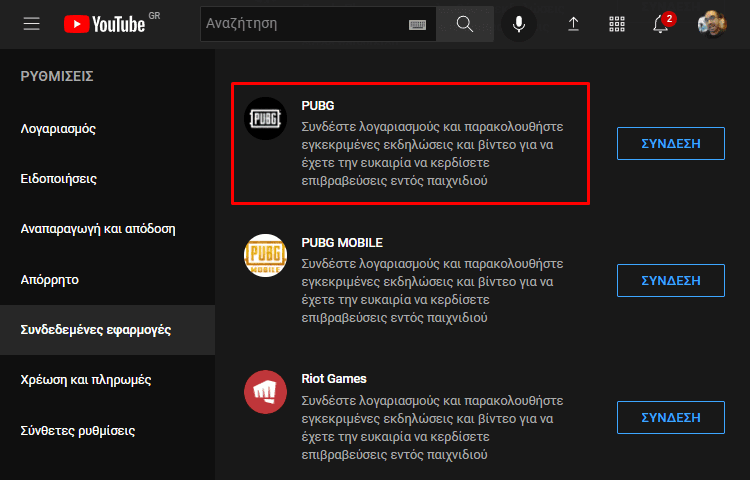Click the red Riot Games fist logo
Viewport: 750px width, 480px height.
[265, 392]
